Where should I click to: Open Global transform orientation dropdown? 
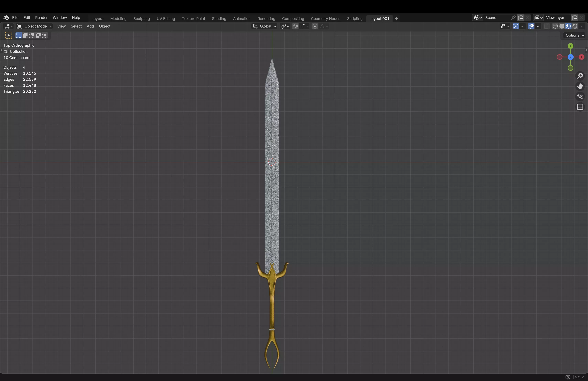pyautogui.click(x=264, y=26)
